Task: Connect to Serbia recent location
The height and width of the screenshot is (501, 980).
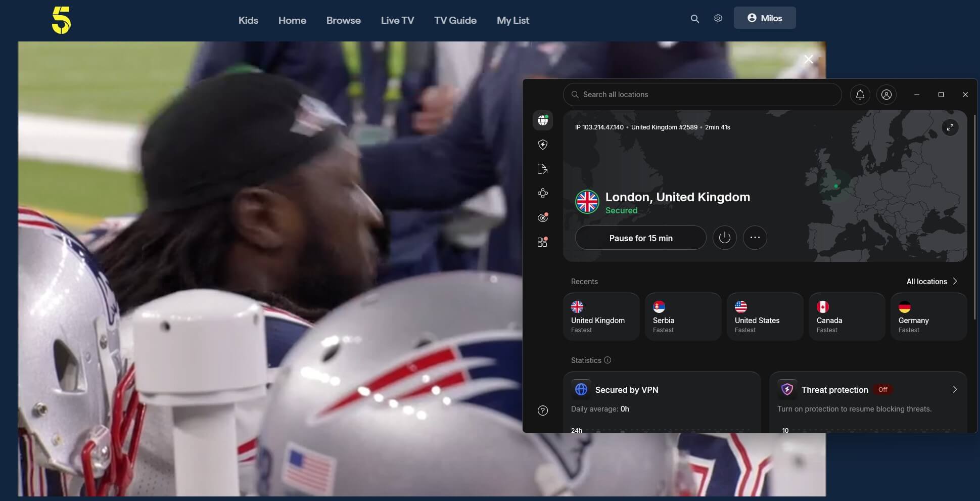Action: pos(683,317)
